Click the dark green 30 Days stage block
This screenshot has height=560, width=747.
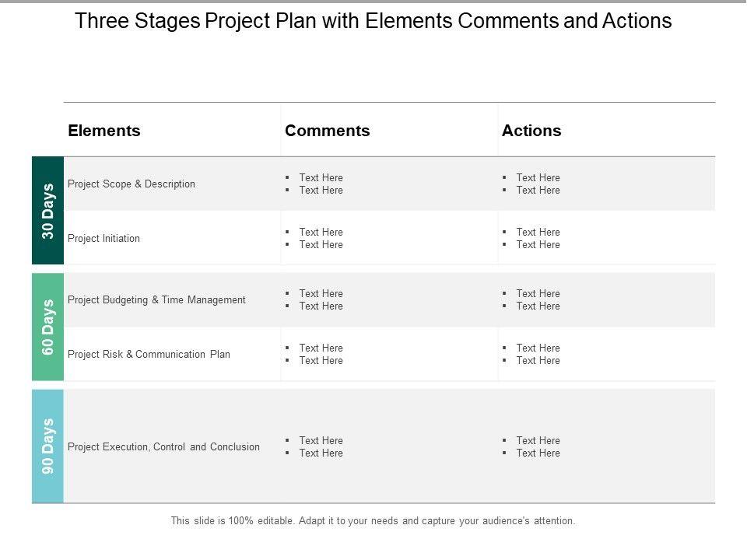pyautogui.click(x=48, y=211)
